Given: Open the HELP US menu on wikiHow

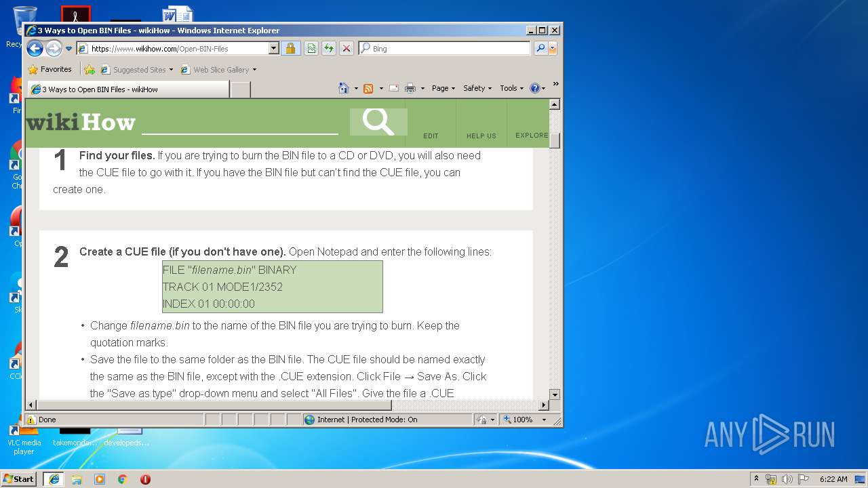Looking at the screenshot, I should pyautogui.click(x=481, y=136).
